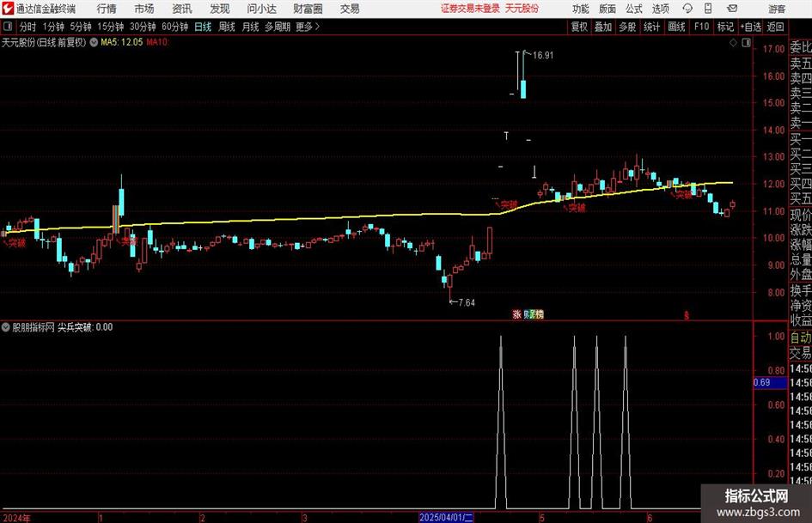Click MA5: 12.05 label
This screenshot has height=523, width=812.
121,42
